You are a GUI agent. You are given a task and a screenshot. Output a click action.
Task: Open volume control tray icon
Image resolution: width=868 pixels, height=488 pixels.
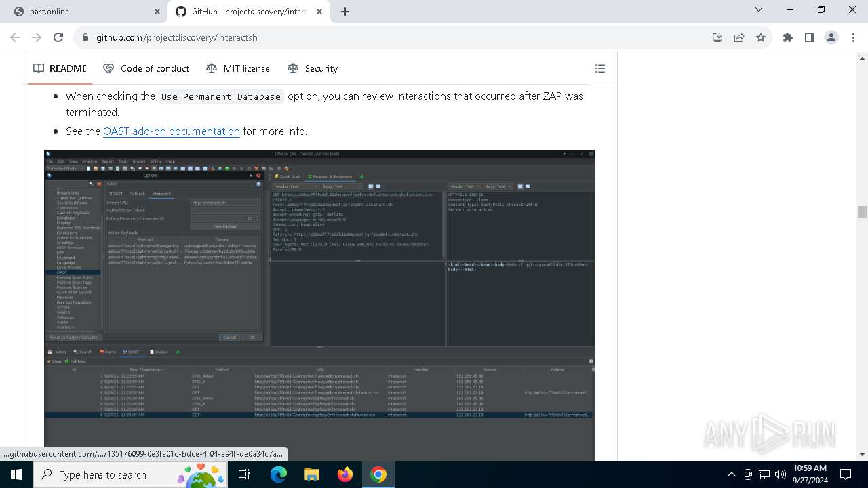click(781, 474)
